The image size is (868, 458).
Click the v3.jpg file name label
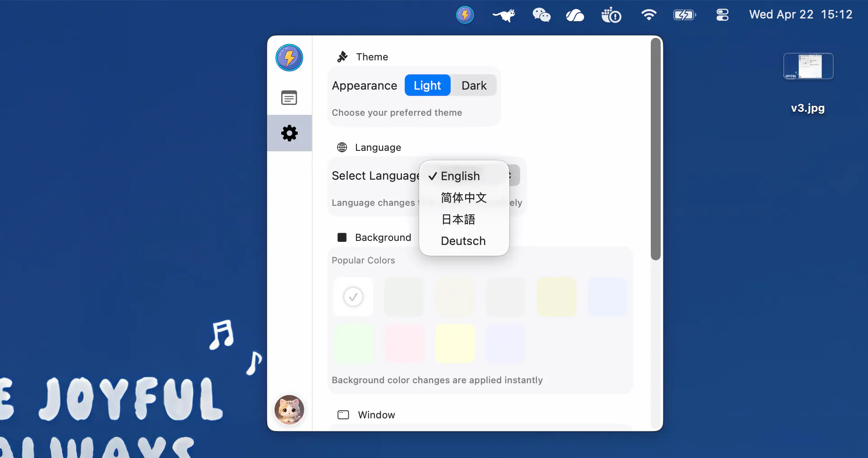coord(808,108)
